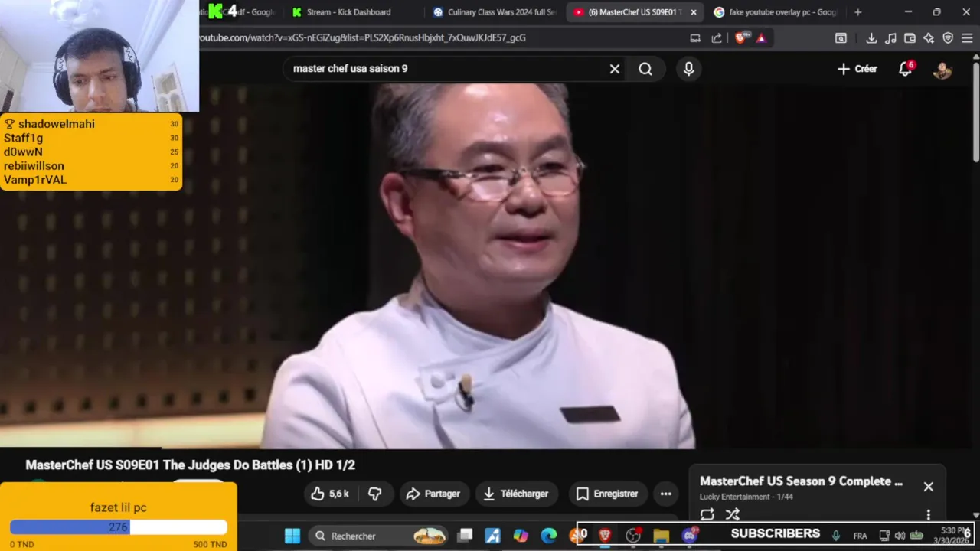
Task: Click the share page icon in address bar
Action: (x=717, y=37)
